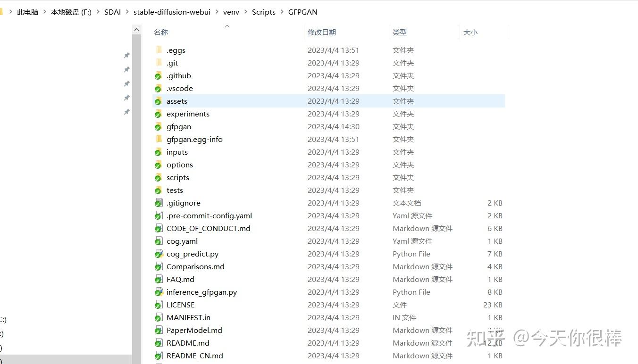
Task: Click the .github folder icon
Action: [x=159, y=75]
